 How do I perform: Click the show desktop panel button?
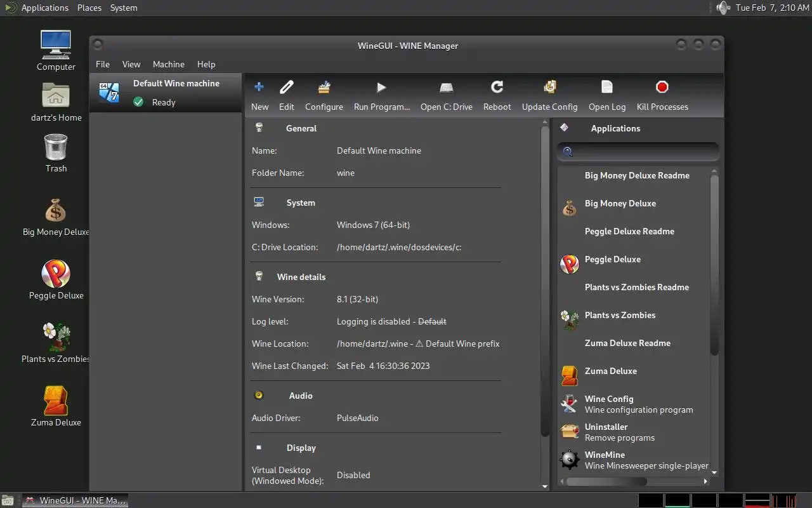coord(8,500)
